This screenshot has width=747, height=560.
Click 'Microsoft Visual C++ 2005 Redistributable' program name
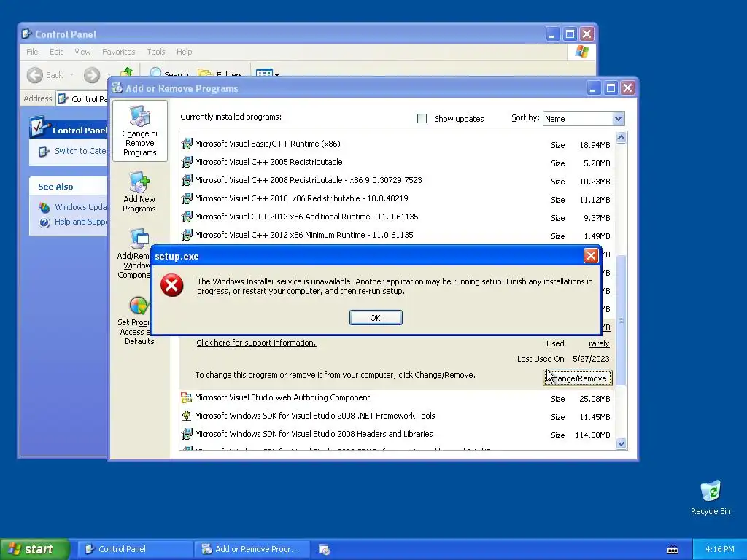(x=268, y=162)
